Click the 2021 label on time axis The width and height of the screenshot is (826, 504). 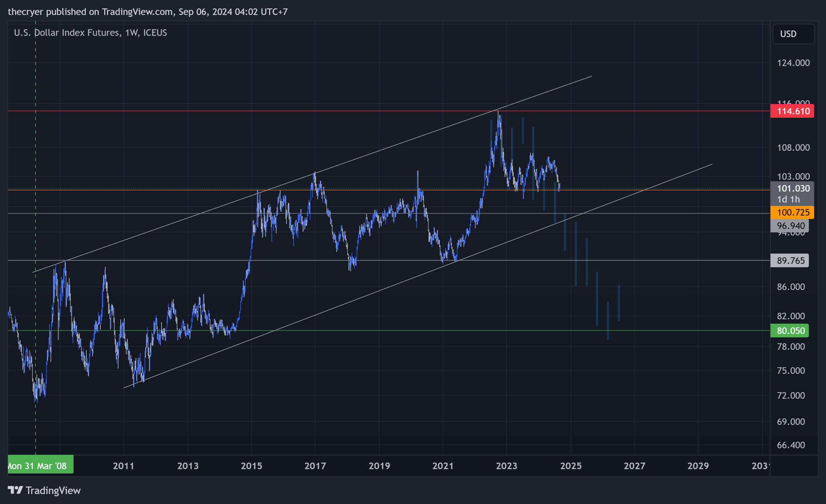(x=443, y=465)
